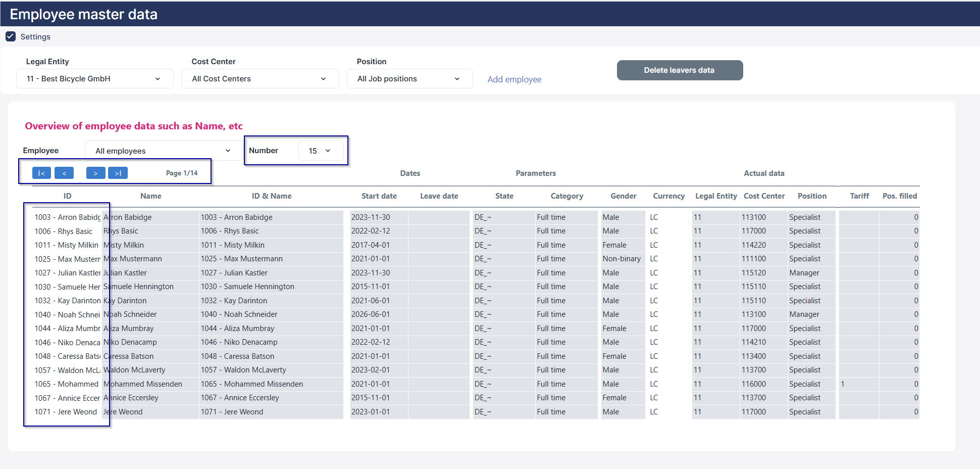Select Non-binary gender cell

point(622,259)
